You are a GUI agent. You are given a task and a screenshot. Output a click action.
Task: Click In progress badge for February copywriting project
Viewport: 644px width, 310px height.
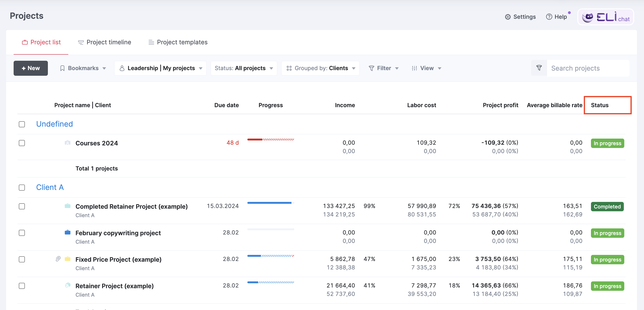tap(607, 233)
